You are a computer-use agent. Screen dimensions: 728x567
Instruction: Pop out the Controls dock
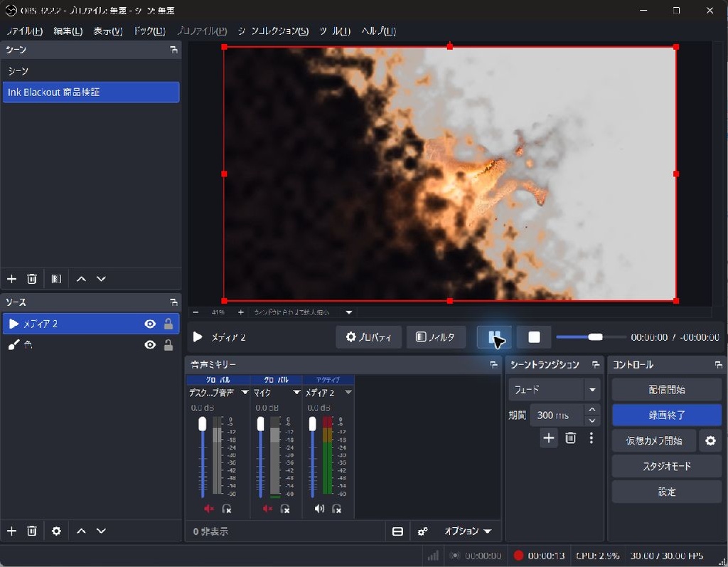coord(718,365)
